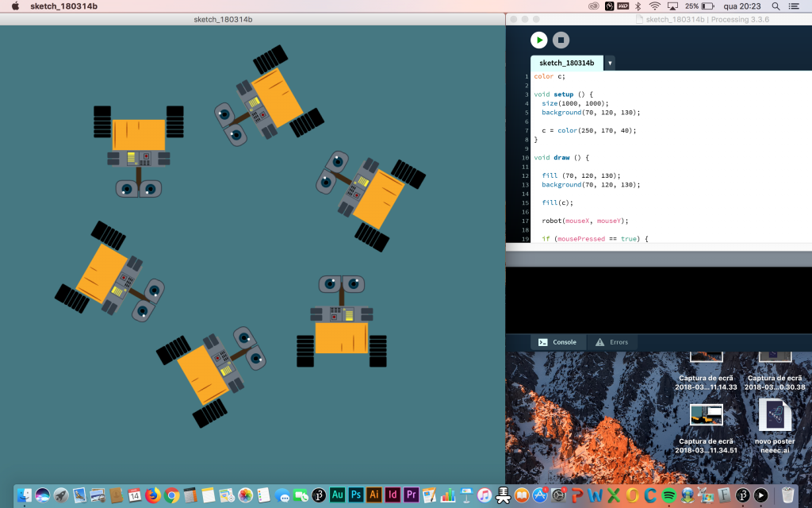Open the Wi-Fi status menu

click(x=654, y=6)
